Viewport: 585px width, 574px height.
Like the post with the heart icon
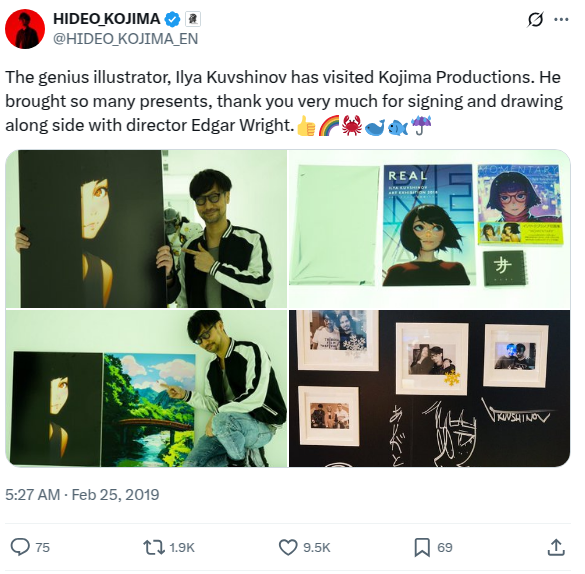point(288,547)
